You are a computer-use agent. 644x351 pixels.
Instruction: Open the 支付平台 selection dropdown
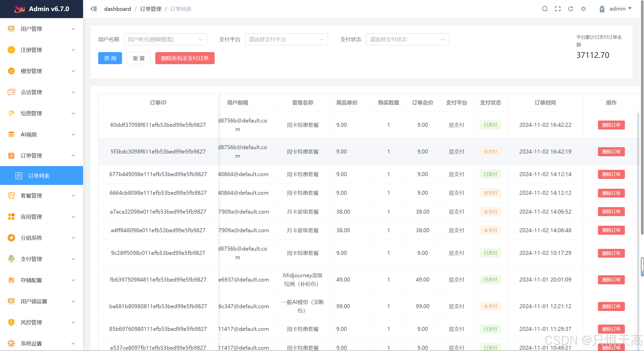(286, 40)
